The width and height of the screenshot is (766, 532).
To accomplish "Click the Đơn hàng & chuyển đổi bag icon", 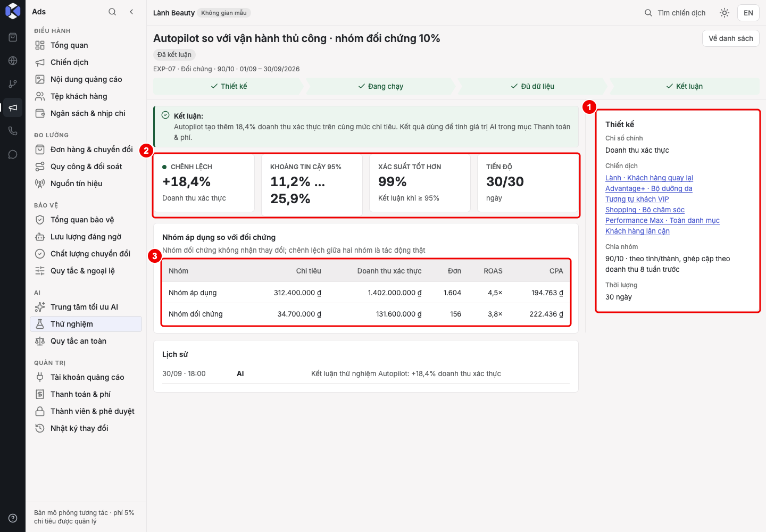I will (x=40, y=149).
